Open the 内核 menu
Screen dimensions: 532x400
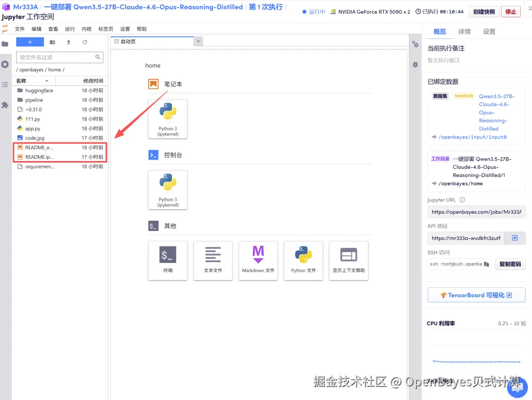click(87, 29)
